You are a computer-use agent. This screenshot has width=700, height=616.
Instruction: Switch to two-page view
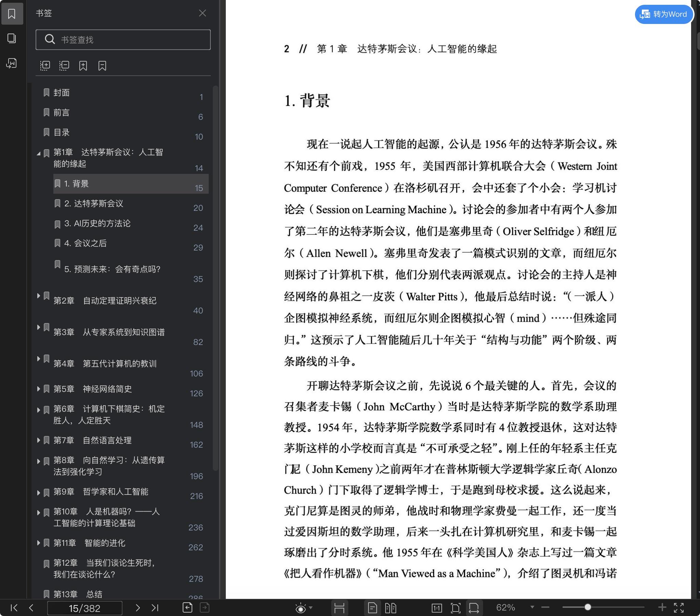point(390,608)
